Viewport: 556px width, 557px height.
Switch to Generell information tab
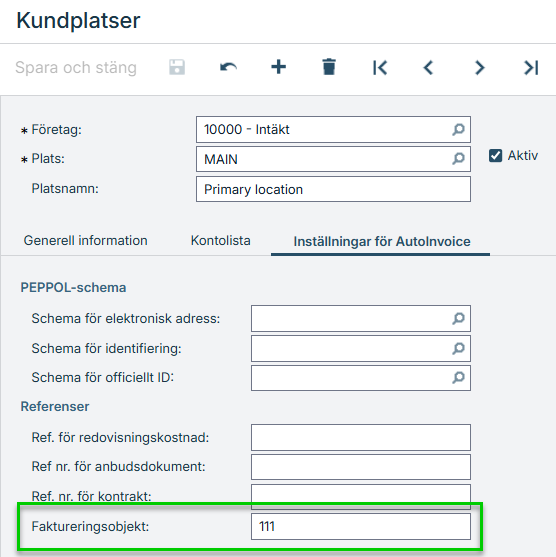tap(85, 240)
